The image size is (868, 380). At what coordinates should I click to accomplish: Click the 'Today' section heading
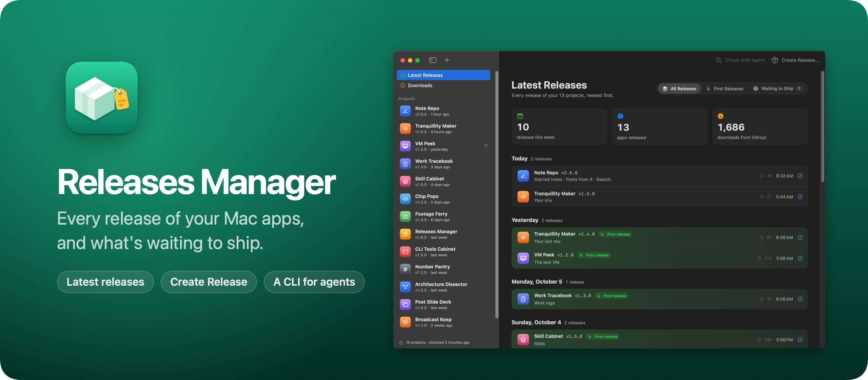point(519,158)
